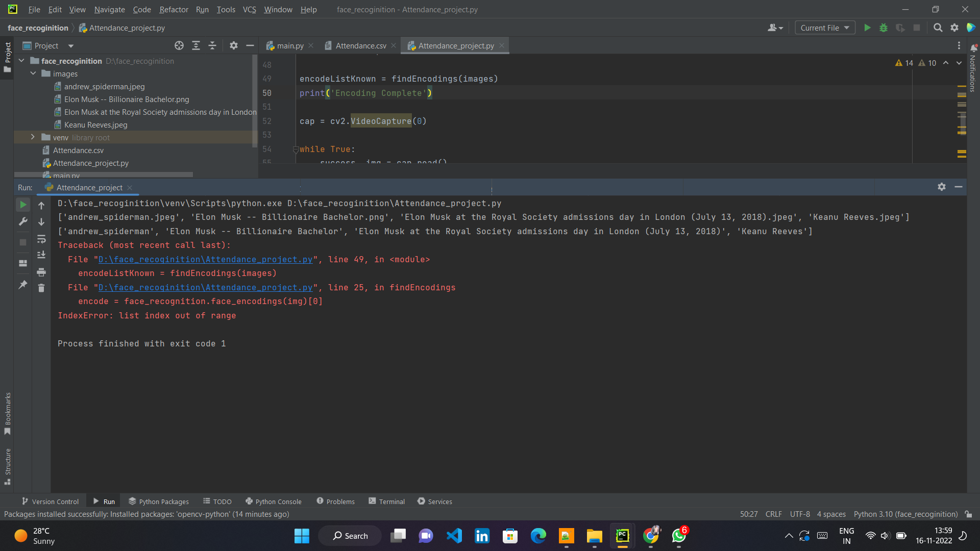Screen dimensions: 980x551
Task: Select opened file in Project tree
Action: click(179, 45)
